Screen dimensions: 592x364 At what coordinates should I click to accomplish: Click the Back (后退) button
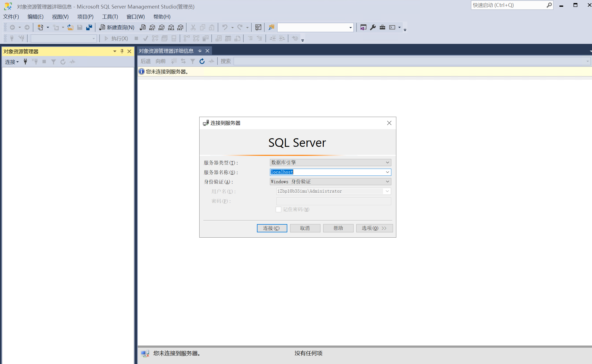coord(146,61)
